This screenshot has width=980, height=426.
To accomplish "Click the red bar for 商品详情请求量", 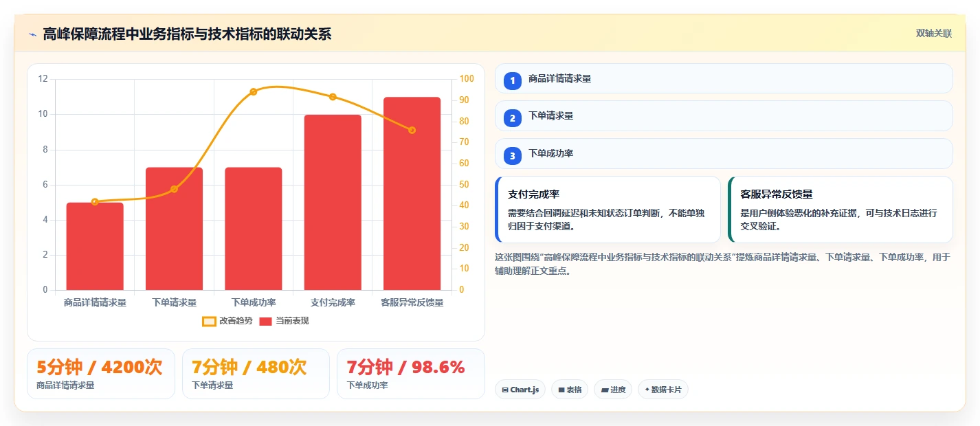I will click(x=95, y=246).
